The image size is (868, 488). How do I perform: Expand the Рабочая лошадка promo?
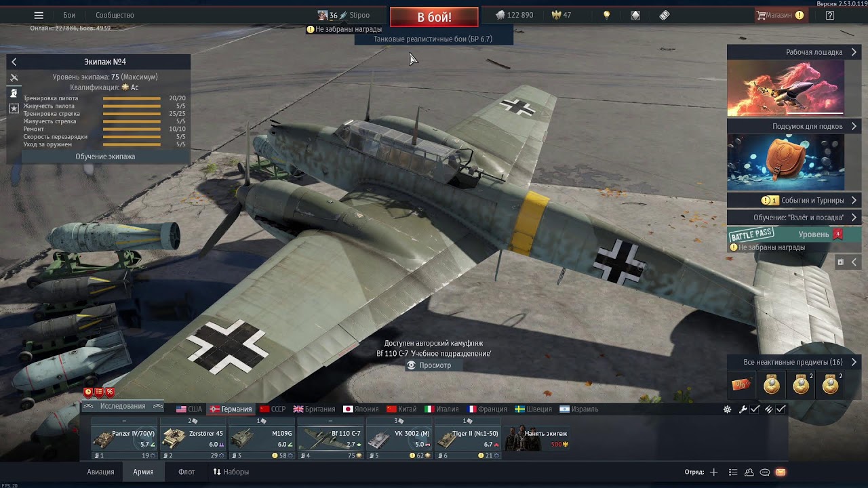tap(794, 52)
